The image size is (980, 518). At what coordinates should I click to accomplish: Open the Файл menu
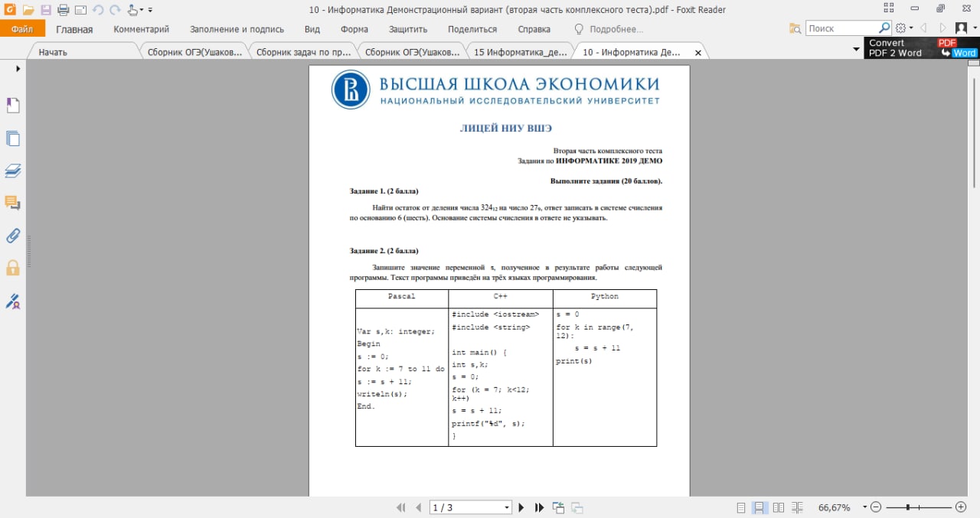click(22, 28)
